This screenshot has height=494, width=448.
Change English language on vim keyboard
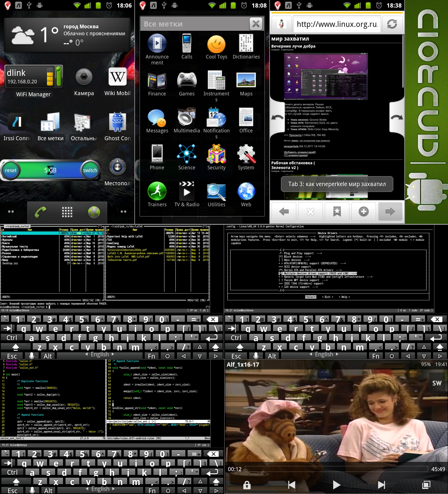pyautogui.click(x=100, y=489)
